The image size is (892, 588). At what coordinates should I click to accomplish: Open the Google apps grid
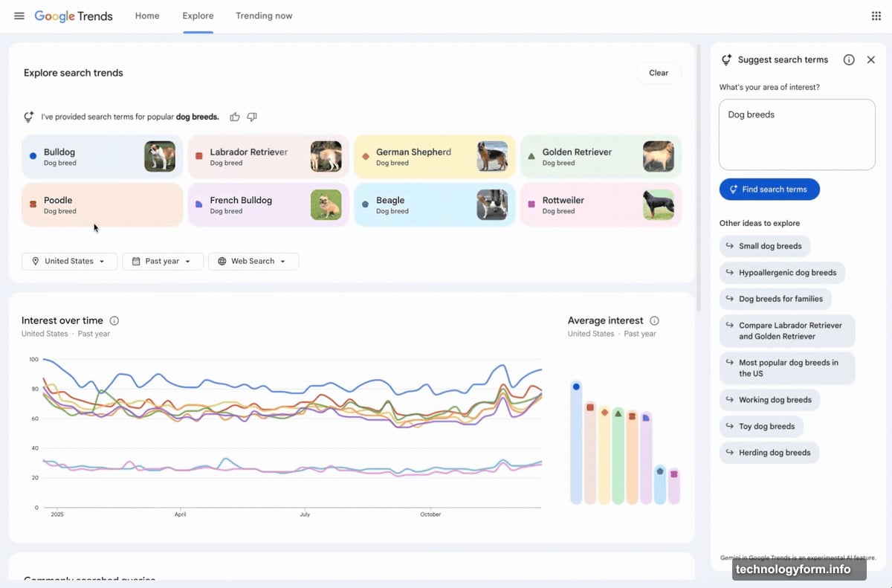pos(876,16)
